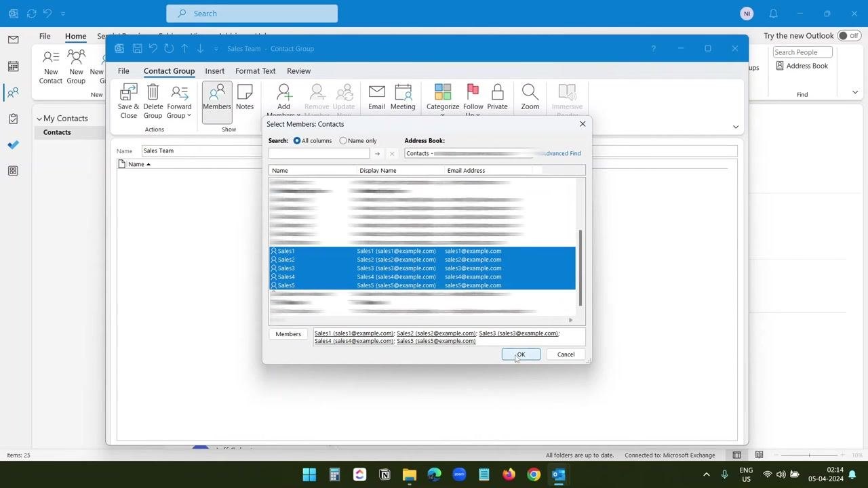The width and height of the screenshot is (868, 488).
Task: Switch to the Format Text tab
Action: tap(256, 71)
